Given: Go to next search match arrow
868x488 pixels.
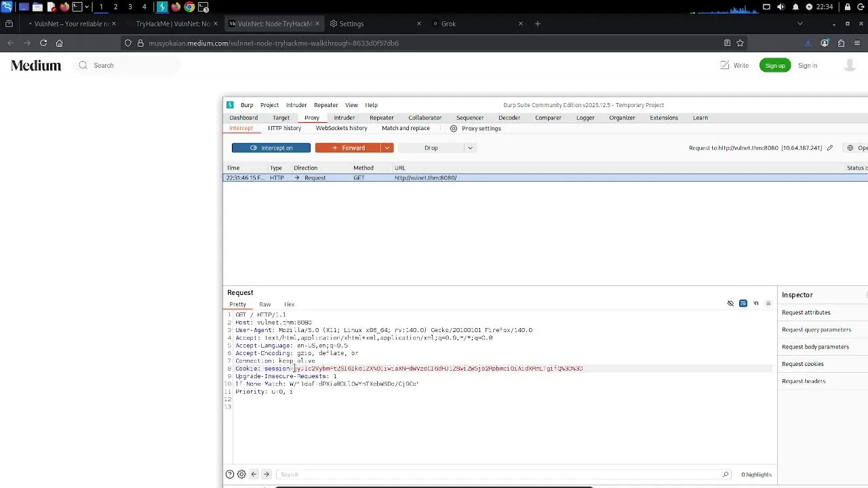Looking at the screenshot, I should (x=267, y=474).
